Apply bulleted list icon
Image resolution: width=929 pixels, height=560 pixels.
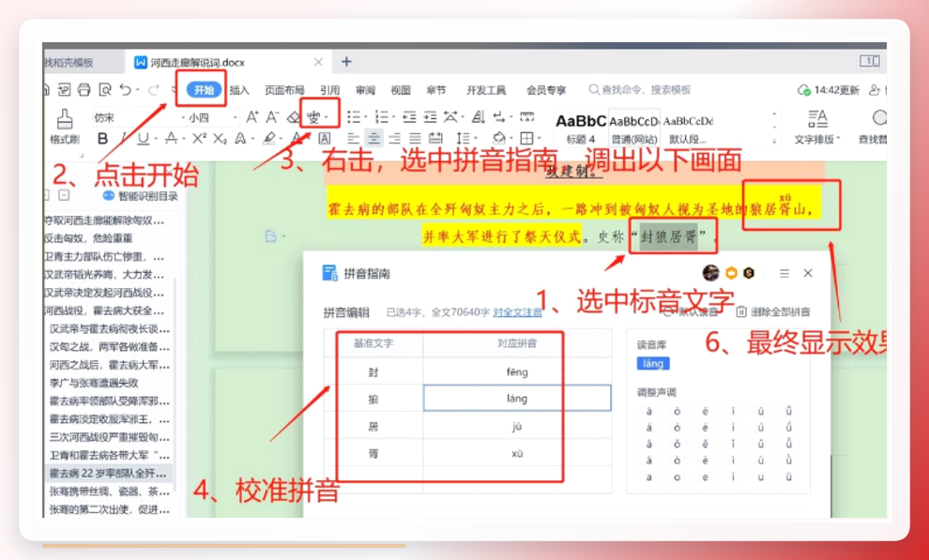tap(354, 117)
